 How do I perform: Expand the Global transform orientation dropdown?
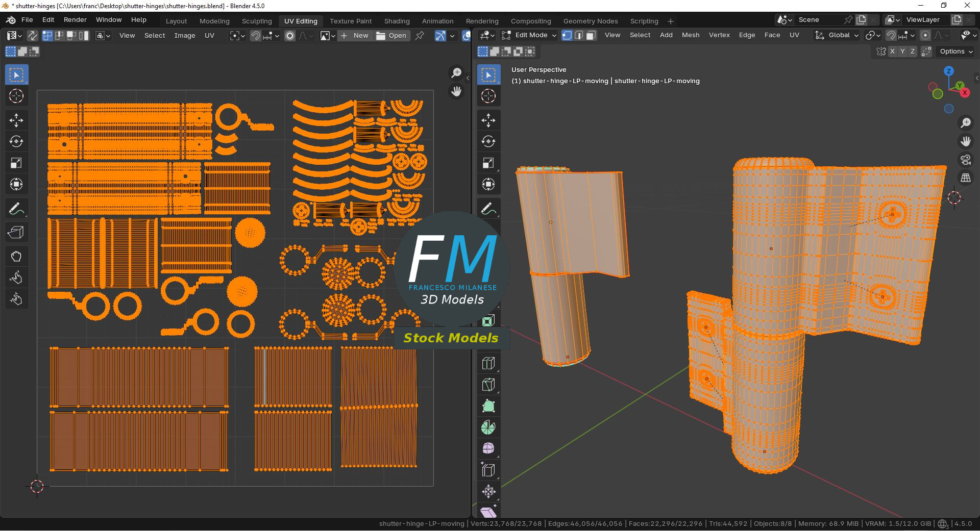click(837, 35)
